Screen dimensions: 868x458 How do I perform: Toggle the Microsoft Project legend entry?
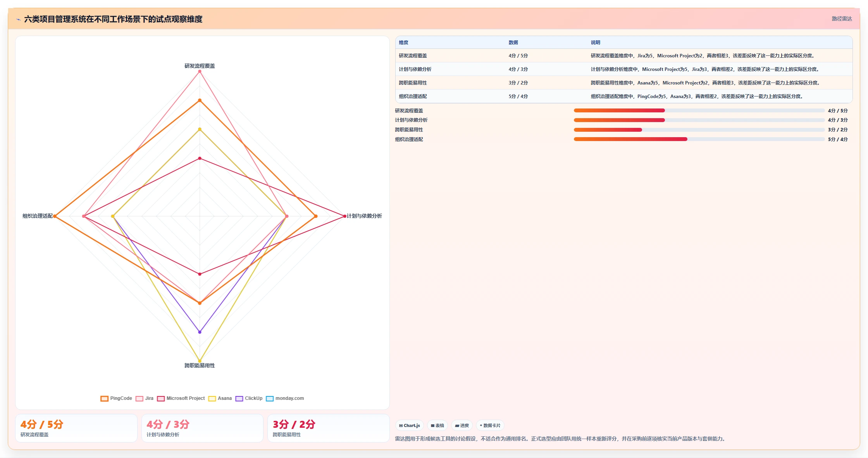181,398
